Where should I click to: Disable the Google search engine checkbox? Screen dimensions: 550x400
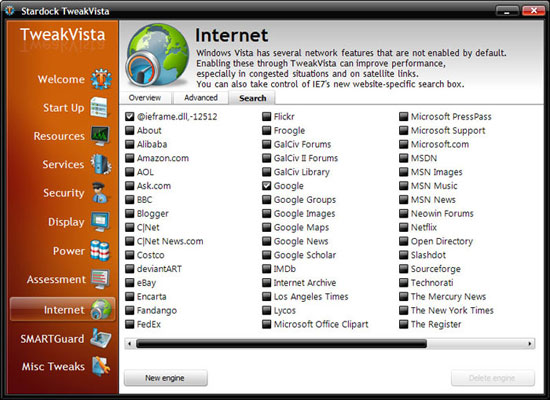267,186
